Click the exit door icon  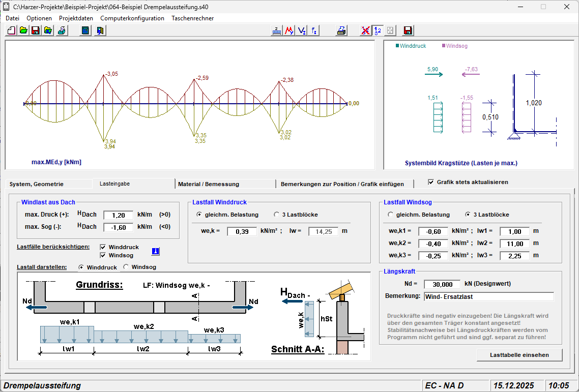click(x=100, y=31)
